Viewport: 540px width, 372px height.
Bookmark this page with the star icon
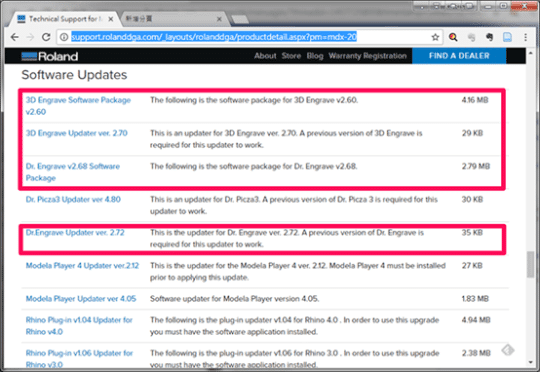[435, 37]
